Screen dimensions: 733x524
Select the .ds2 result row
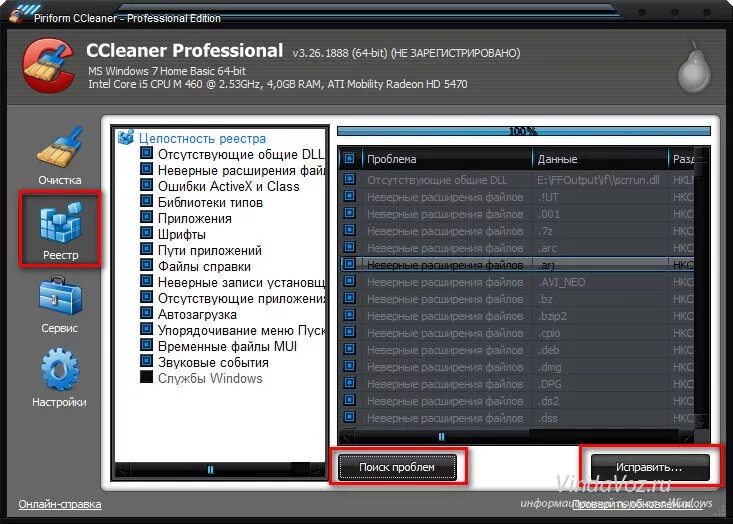(x=518, y=401)
